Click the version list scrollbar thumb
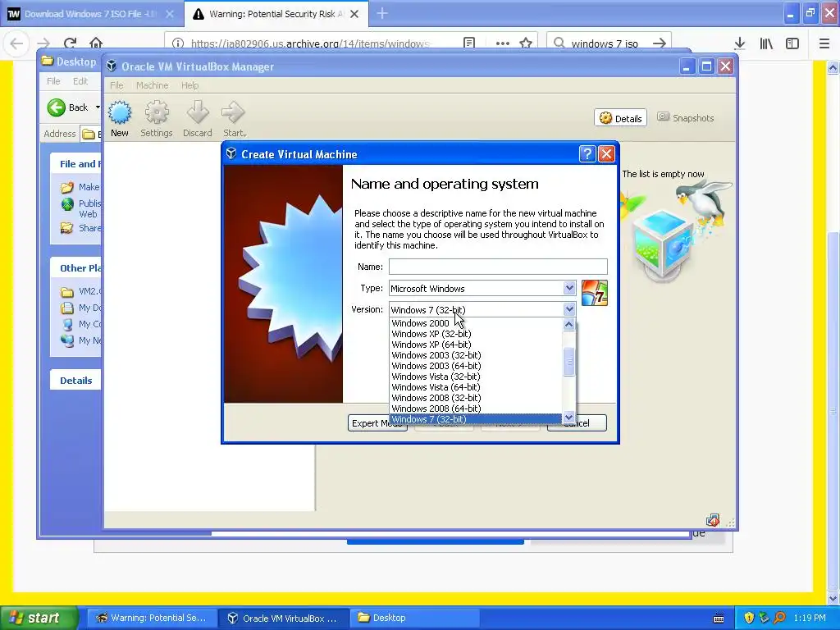The width and height of the screenshot is (840, 630). tap(569, 362)
